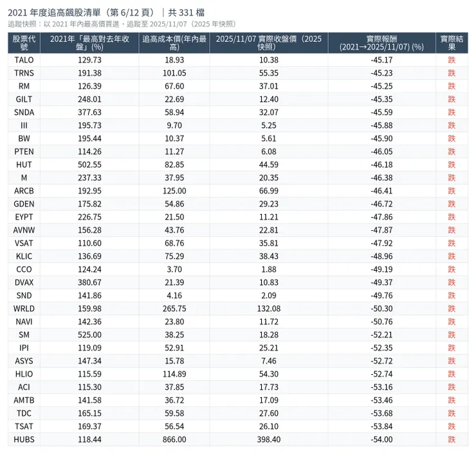476x454 pixels.
Task: Select the SNDA ticker cell
Action: pyautogui.click(x=24, y=113)
